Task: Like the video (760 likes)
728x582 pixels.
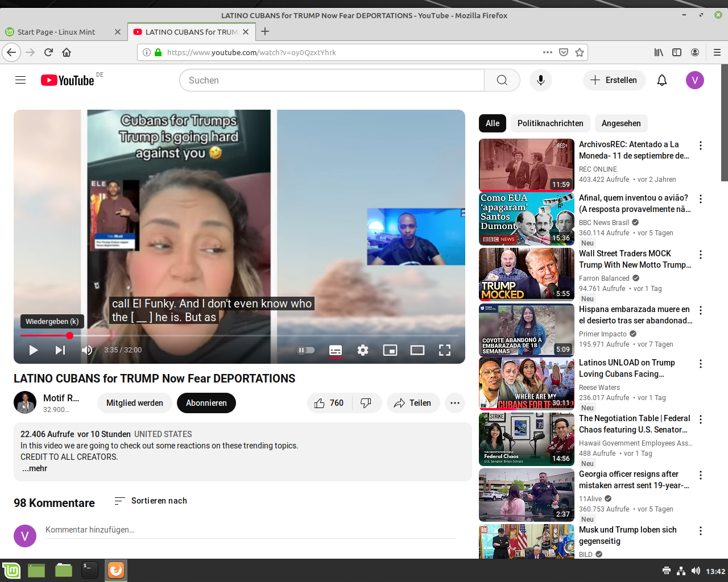Action: (329, 403)
